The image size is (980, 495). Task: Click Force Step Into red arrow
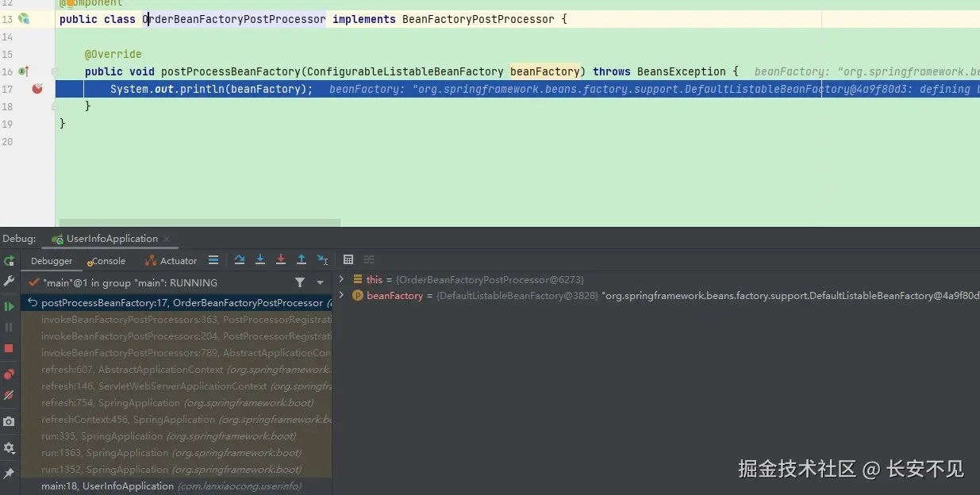click(x=281, y=260)
